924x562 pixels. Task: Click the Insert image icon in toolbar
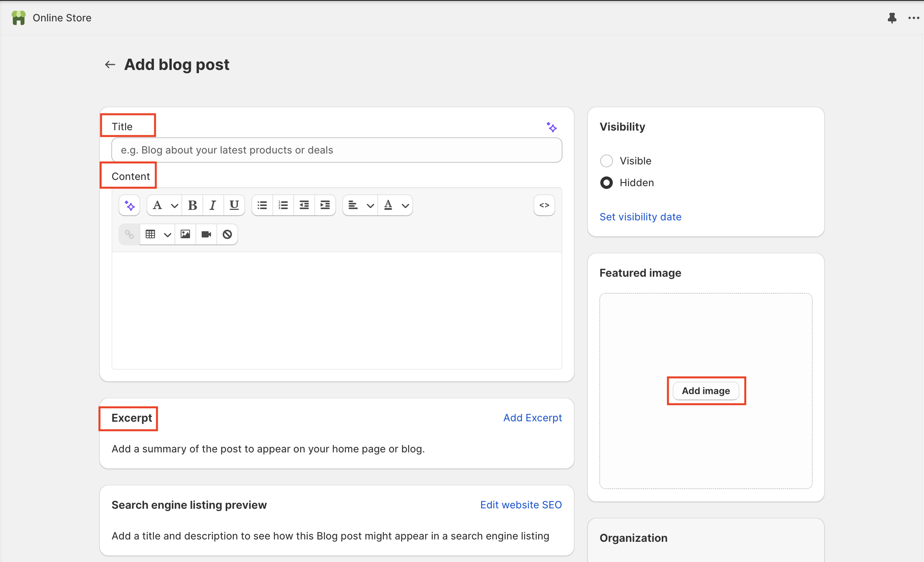click(x=185, y=234)
